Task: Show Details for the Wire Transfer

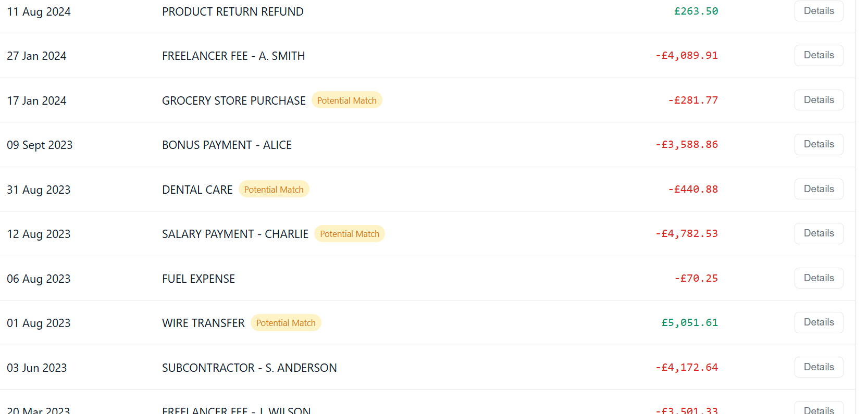Action: click(x=819, y=322)
